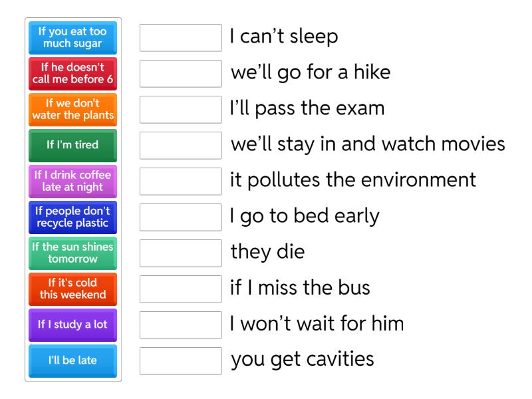This screenshot has width=532, height=399.
Task: Select the answer box beside 'you get cavities'
Action: pyautogui.click(x=181, y=361)
